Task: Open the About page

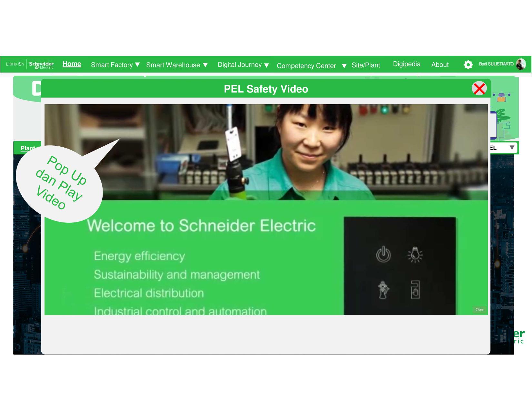Action: click(440, 64)
